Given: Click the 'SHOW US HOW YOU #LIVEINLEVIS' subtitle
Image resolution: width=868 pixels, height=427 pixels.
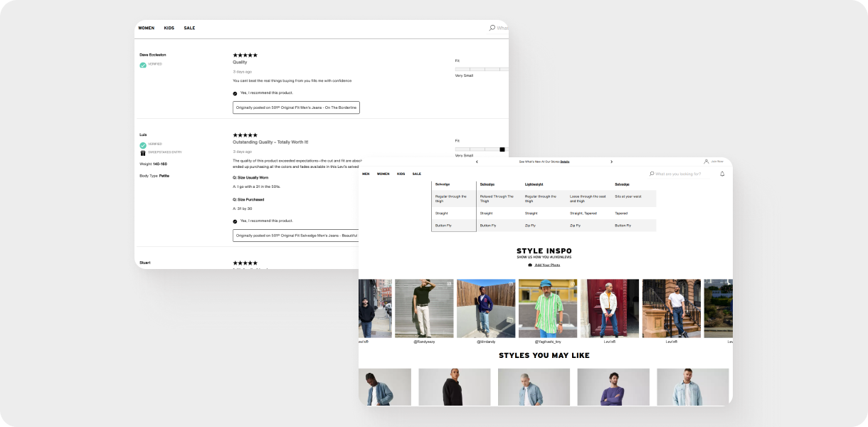Looking at the screenshot, I should (544, 257).
